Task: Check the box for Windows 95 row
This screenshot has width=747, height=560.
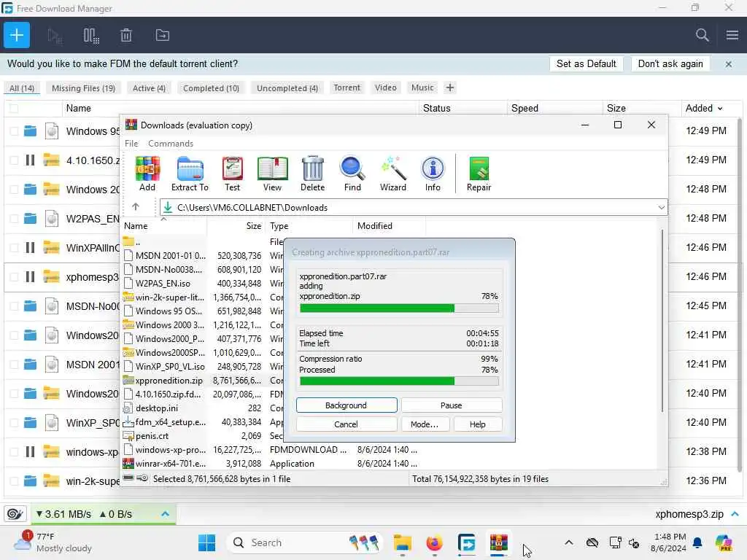Action: click(x=14, y=131)
